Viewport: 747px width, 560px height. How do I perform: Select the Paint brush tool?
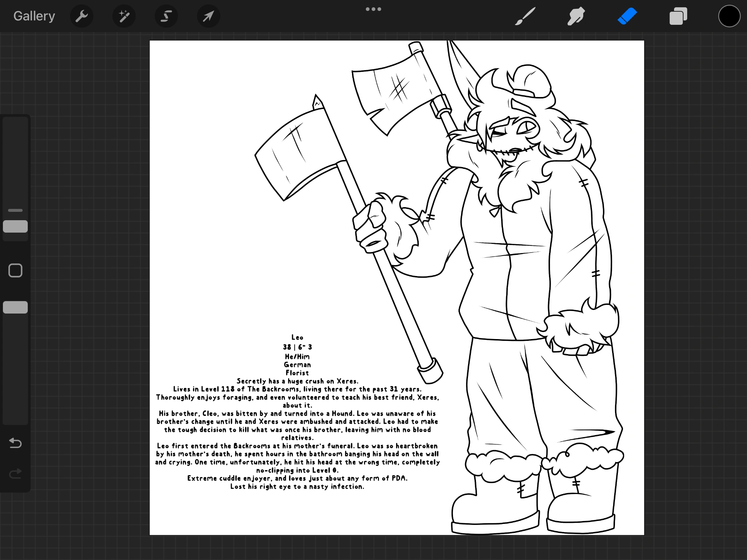point(525,16)
